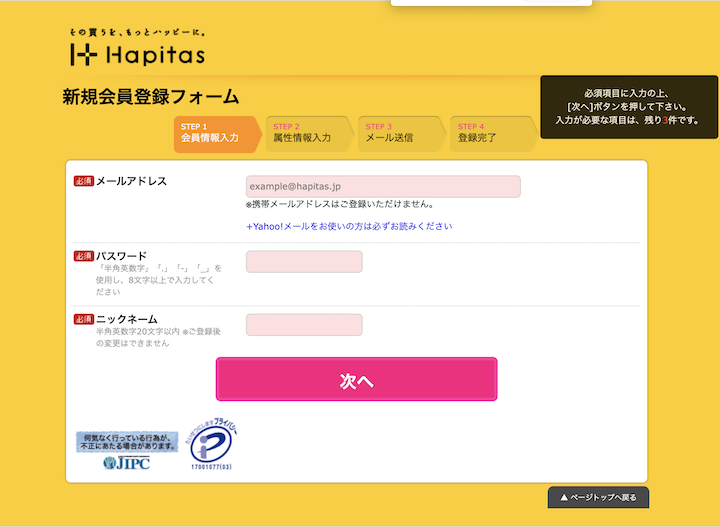720x527 pixels.
Task: Select STEP 4 登録完了 step
Action: (x=494, y=134)
